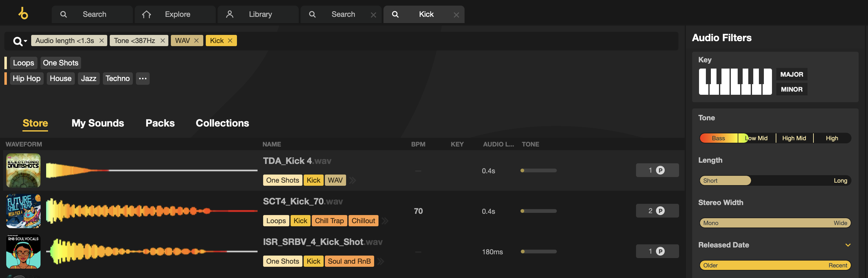Adjust the Stereo Width Mono-Wide slider
Screen dimensions: 868x278
point(775,223)
